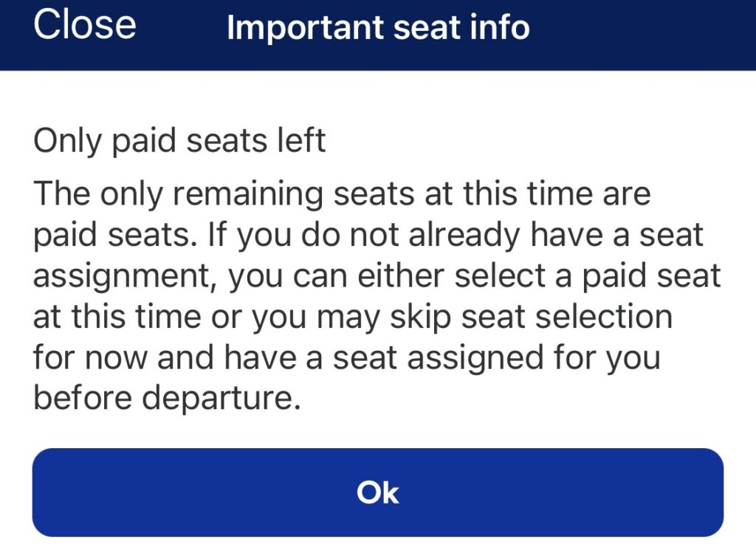This screenshot has width=756, height=553.
Task: Tap the sentence starting 'The only remaining seats'
Action: click(x=342, y=193)
